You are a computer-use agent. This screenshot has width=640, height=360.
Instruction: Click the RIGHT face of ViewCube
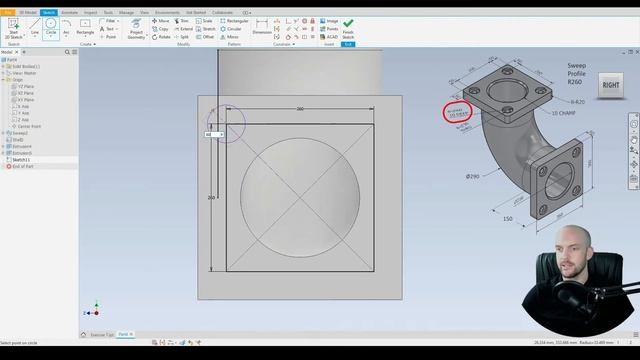click(x=611, y=85)
